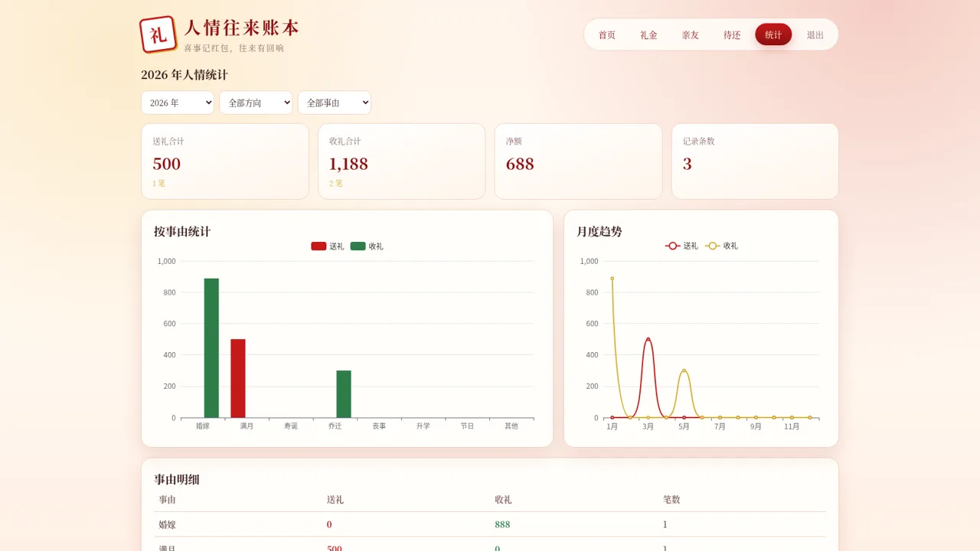The width and height of the screenshot is (980, 551).
Task: Click the 2 笔 count under 收礼合计
Action: [336, 184]
